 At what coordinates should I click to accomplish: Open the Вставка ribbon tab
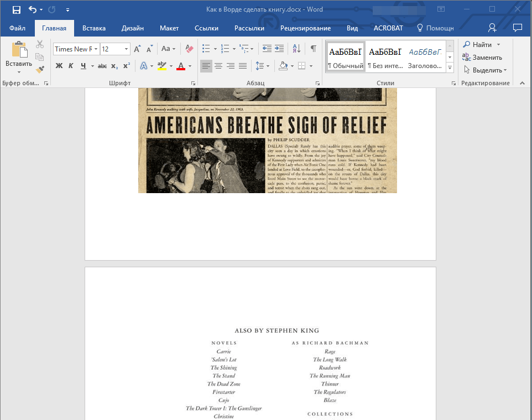click(x=94, y=28)
